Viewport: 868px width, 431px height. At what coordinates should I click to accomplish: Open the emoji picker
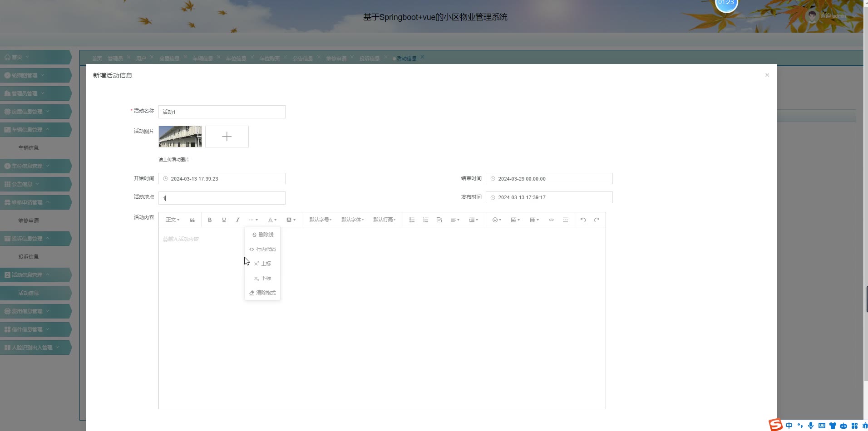pos(497,220)
